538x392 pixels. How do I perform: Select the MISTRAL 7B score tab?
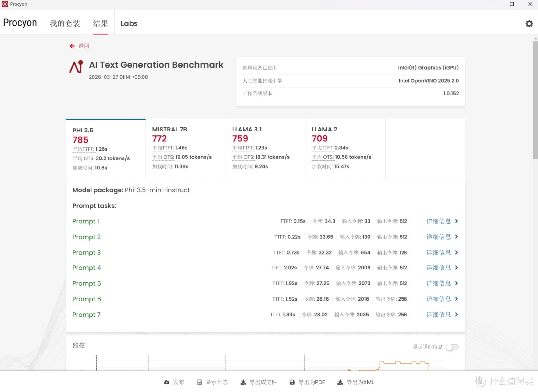(x=186, y=148)
